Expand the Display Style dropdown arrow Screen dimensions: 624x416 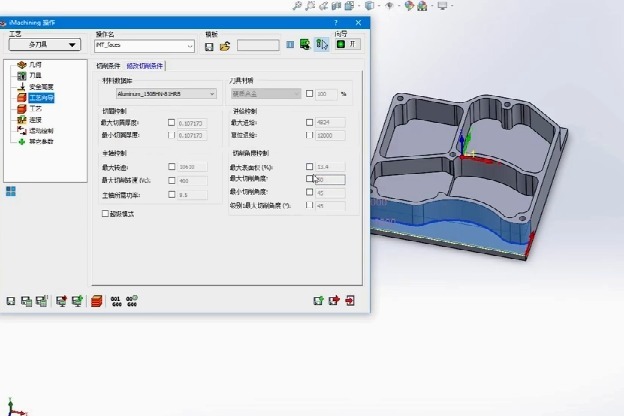tap(378, 6)
